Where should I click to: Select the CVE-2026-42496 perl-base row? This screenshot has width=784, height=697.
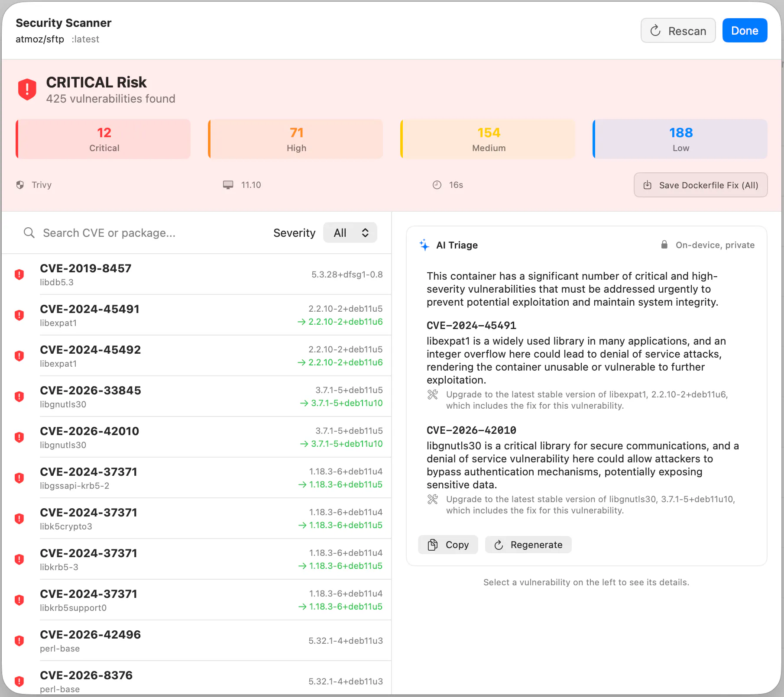(x=197, y=641)
